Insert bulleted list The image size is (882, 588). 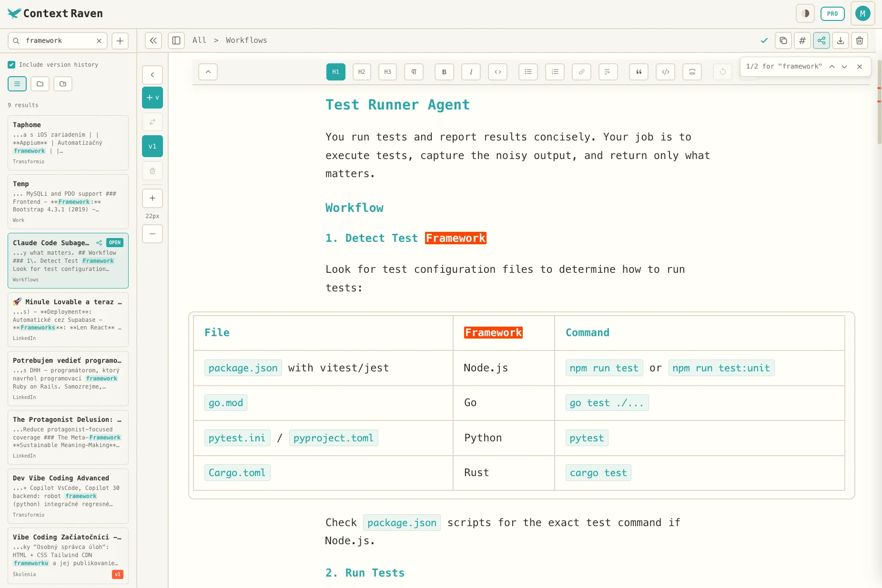[528, 72]
